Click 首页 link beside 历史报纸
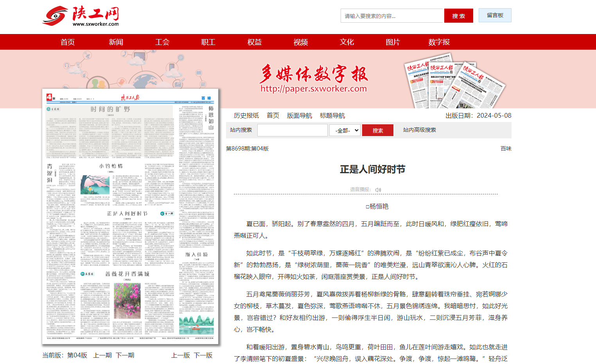The height and width of the screenshot is (364, 596). (x=273, y=115)
